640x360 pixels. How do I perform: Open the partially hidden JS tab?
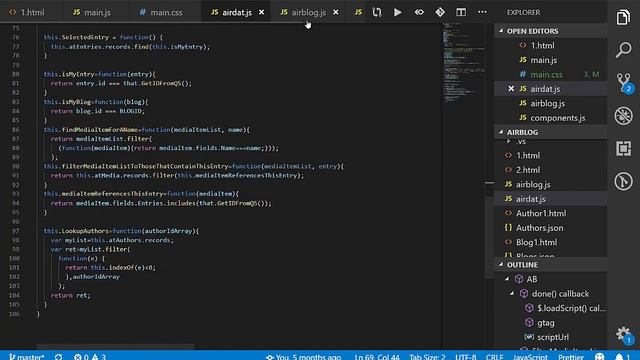pos(358,12)
